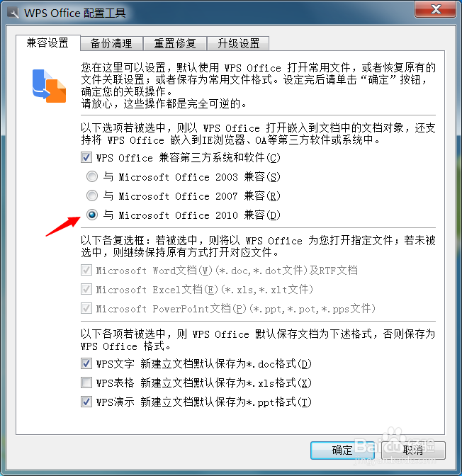Click the wrench icon in title bar
Image resolution: width=462 pixels, height=476 pixels.
coord(13,13)
